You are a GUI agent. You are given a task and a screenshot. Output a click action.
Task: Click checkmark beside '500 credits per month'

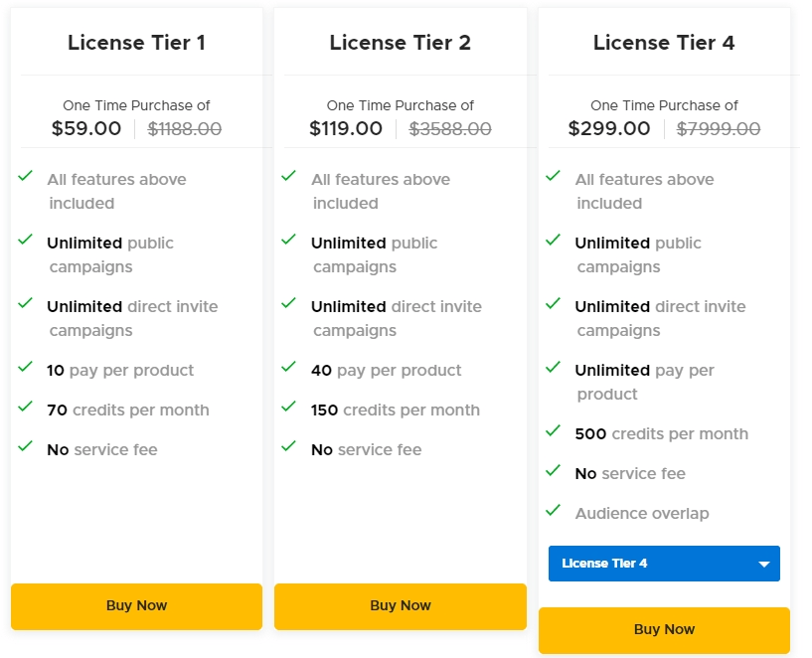554,430
